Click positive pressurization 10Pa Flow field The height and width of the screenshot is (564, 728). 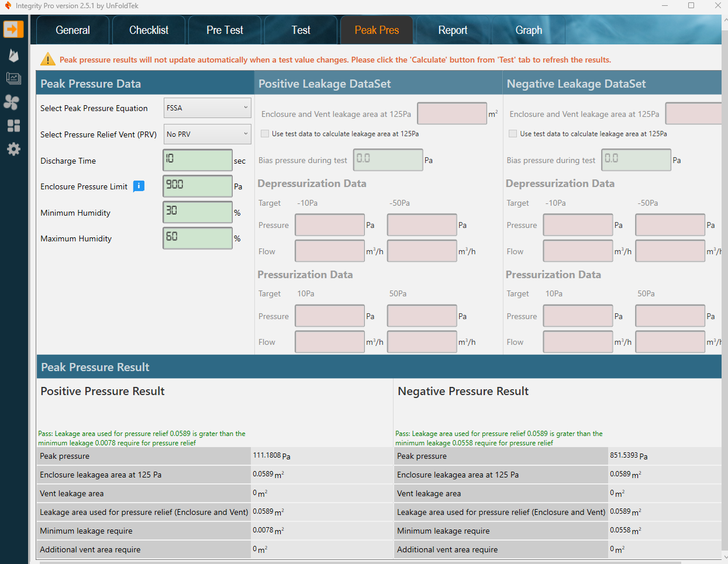[330, 342]
